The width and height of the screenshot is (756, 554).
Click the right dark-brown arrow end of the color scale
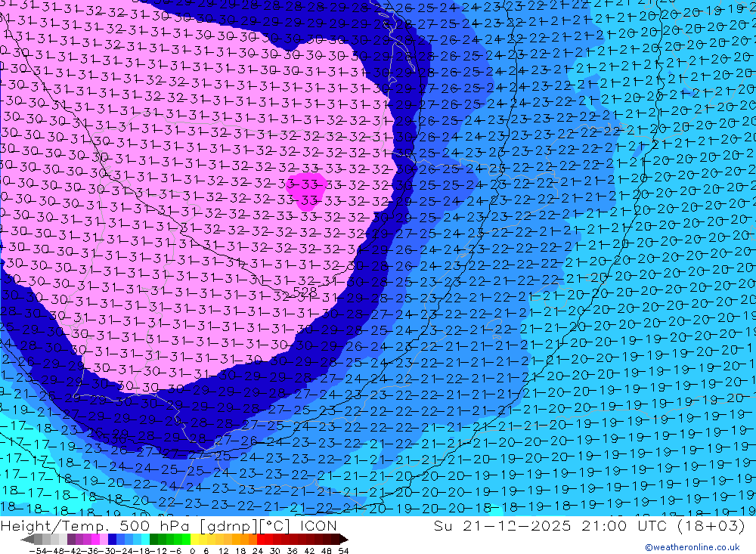(x=343, y=540)
